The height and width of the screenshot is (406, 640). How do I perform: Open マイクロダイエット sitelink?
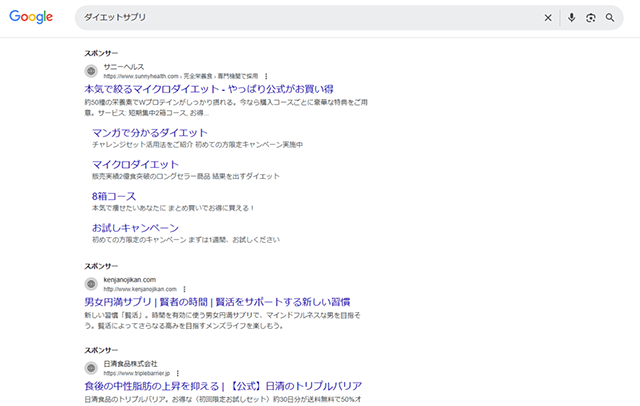click(x=136, y=164)
